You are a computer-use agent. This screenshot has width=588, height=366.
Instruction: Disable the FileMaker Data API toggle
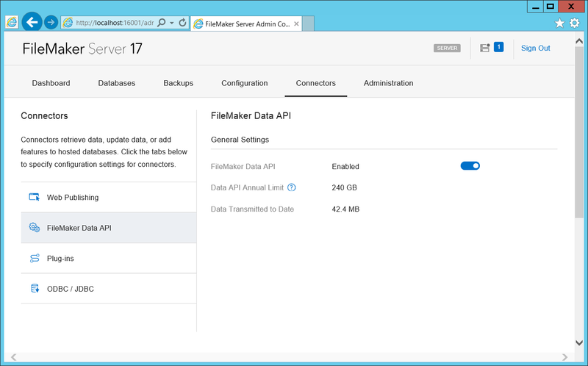click(470, 166)
